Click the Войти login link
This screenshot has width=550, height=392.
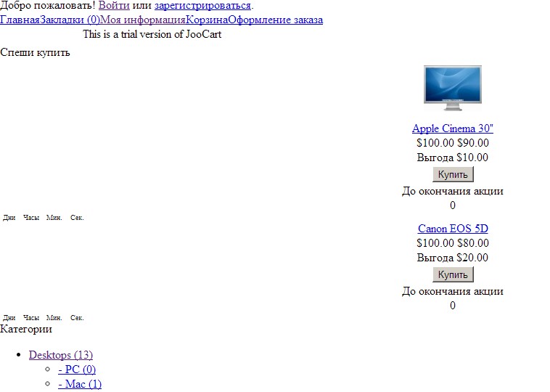pos(114,6)
